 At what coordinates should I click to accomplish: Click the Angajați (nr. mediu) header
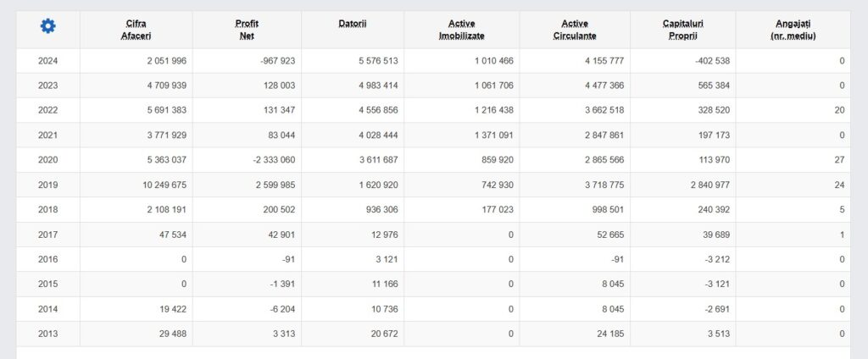click(793, 30)
